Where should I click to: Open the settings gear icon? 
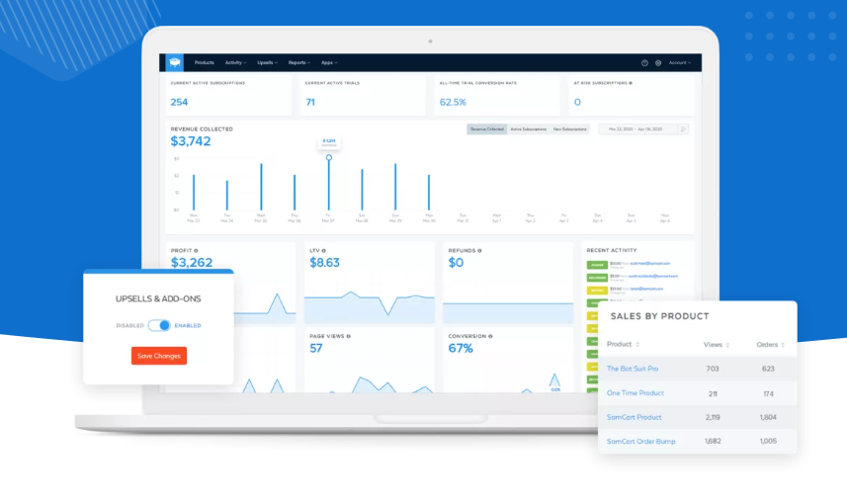tap(658, 63)
